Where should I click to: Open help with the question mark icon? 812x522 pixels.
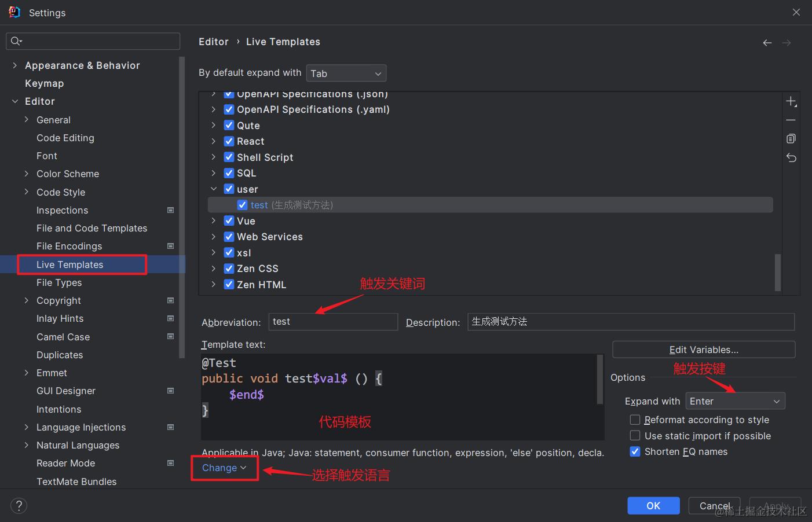[19, 506]
